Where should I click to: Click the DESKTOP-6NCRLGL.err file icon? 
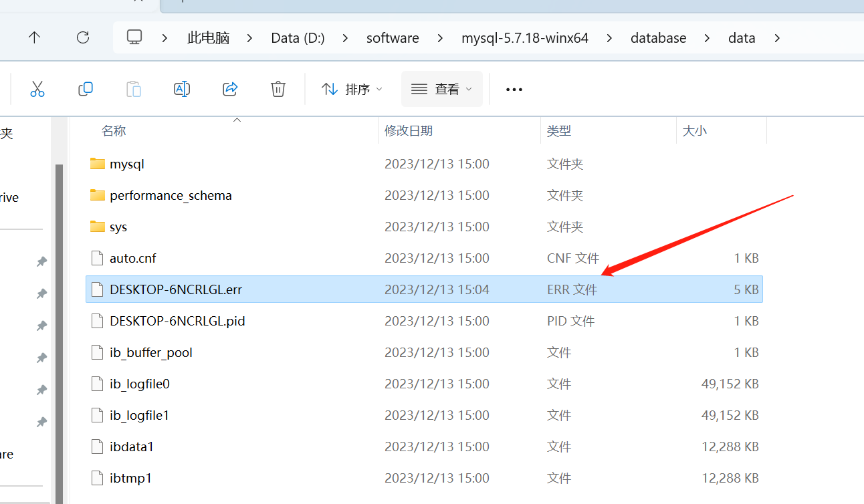(x=98, y=289)
